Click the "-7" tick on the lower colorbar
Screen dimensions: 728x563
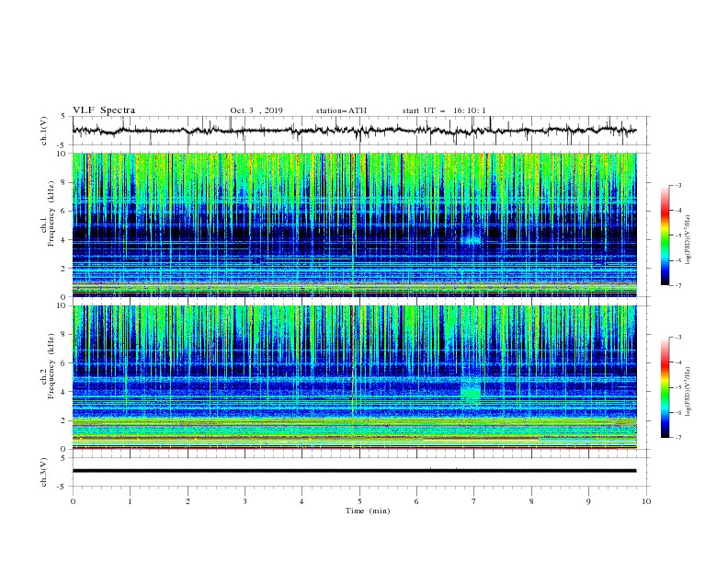tap(677, 438)
